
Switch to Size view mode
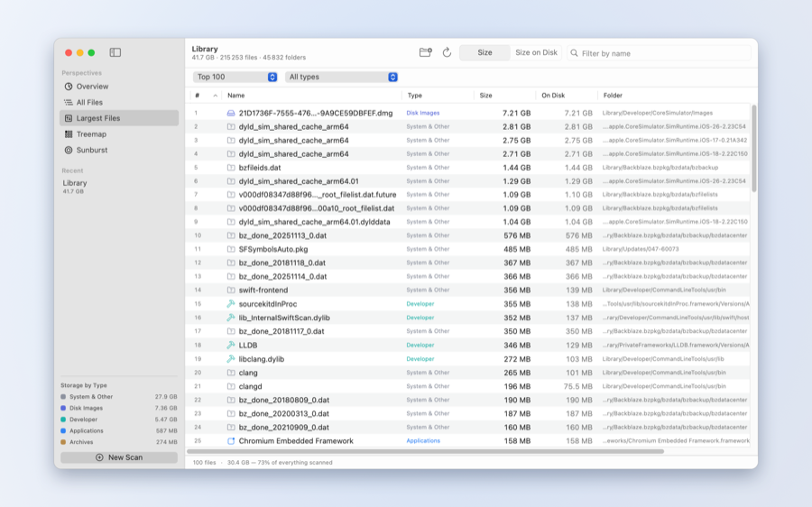tap(484, 52)
